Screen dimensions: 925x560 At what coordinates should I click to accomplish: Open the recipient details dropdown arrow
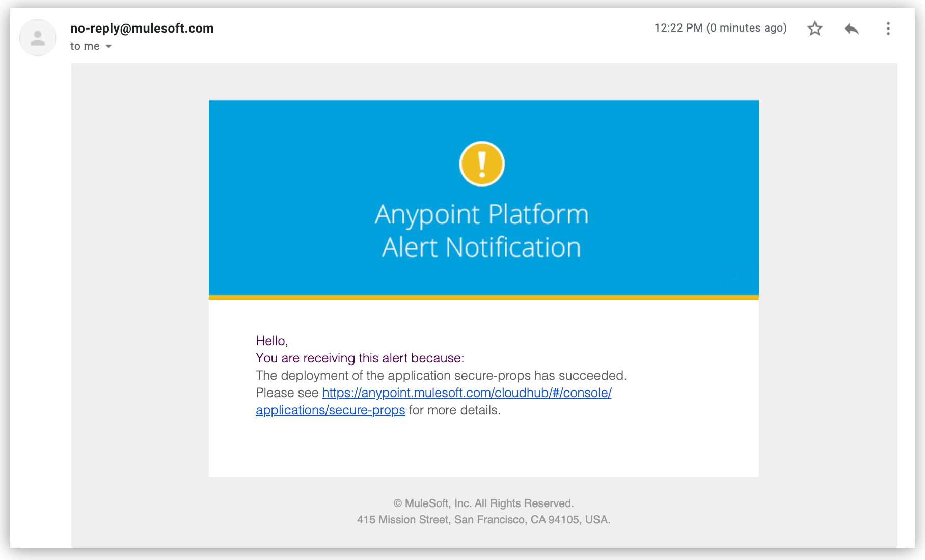pos(108,46)
